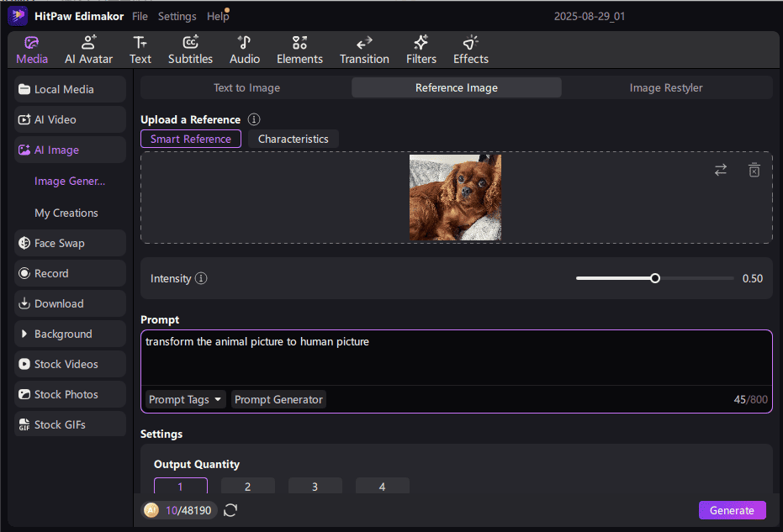Open the Elements library

click(x=299, y=50)
